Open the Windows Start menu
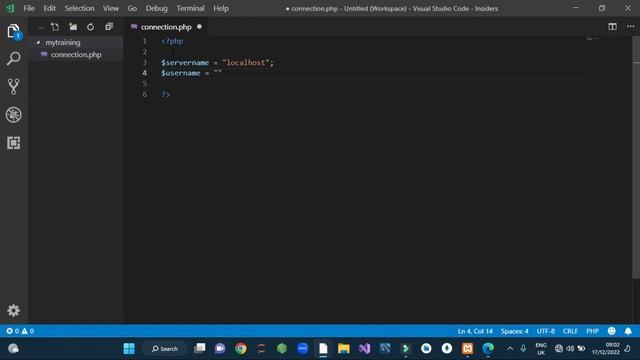The image size is (640, 360). coord(129,349)
